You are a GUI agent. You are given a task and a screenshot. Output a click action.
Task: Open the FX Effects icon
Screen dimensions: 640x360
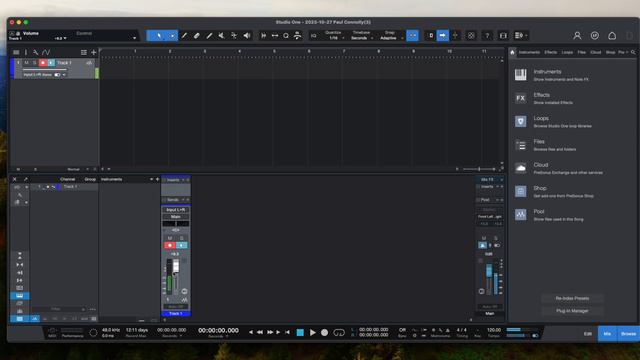pyautogui.click(x=520, y=98)
